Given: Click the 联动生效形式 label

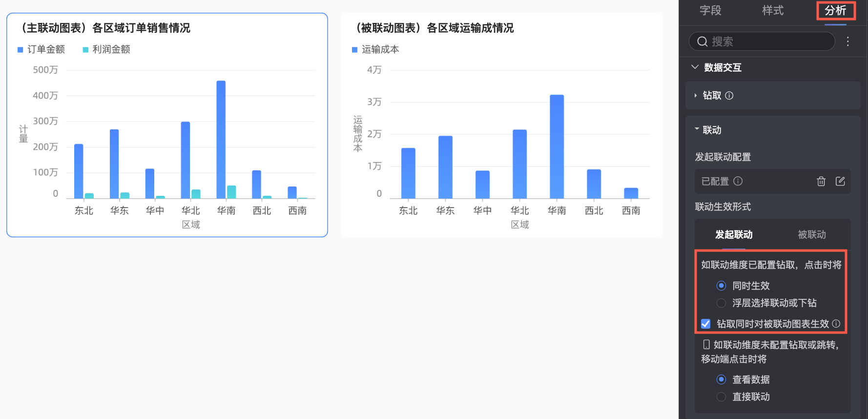Looking at the screenshot, I should tap(723, 207).
